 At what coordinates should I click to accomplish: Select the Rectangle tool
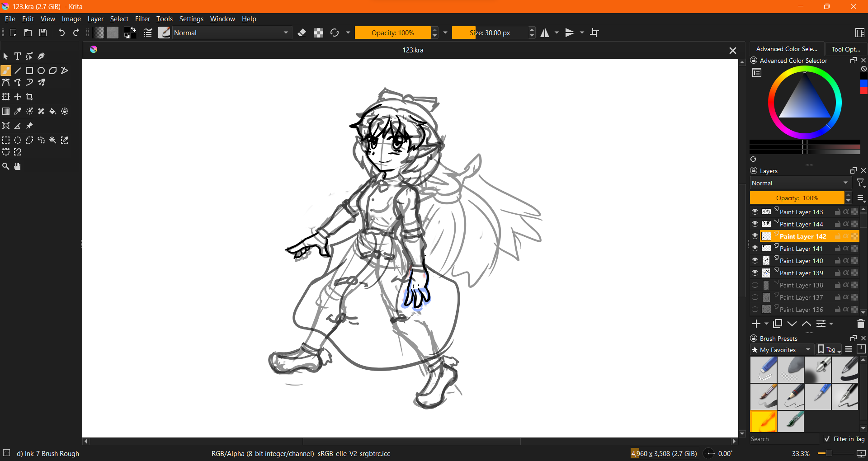pos(29,71)
